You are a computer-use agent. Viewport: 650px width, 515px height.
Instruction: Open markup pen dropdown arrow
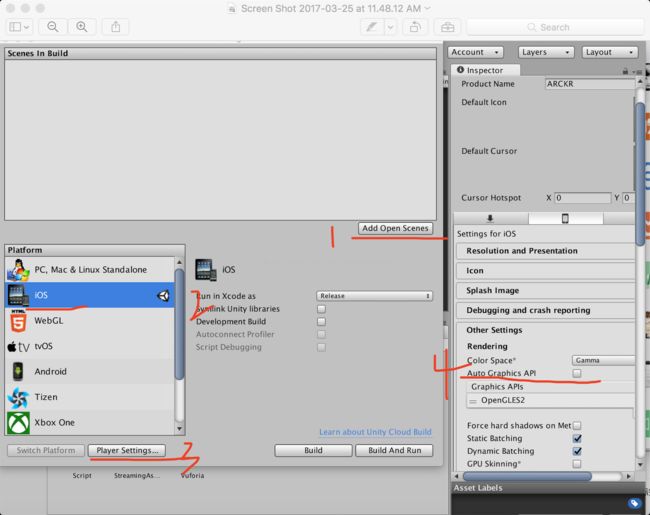[x=390, y=27]
